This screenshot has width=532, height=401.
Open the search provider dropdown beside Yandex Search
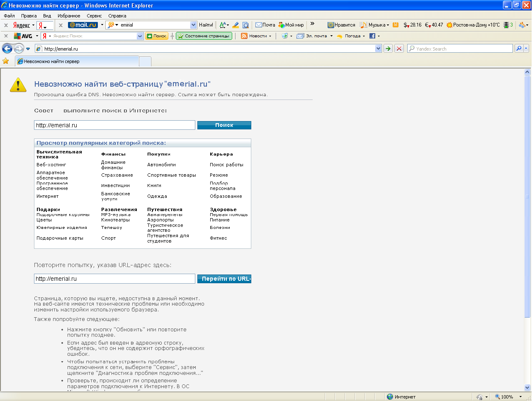(526, 49)
